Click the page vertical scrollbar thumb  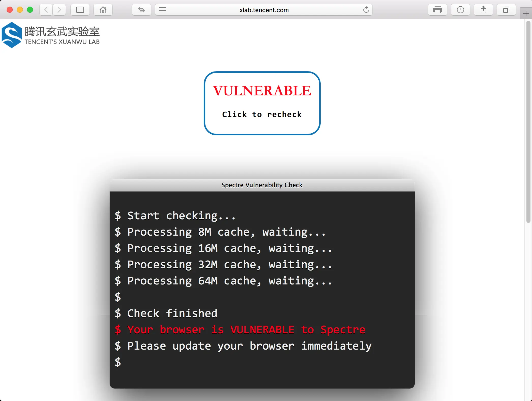coord(528,122)
